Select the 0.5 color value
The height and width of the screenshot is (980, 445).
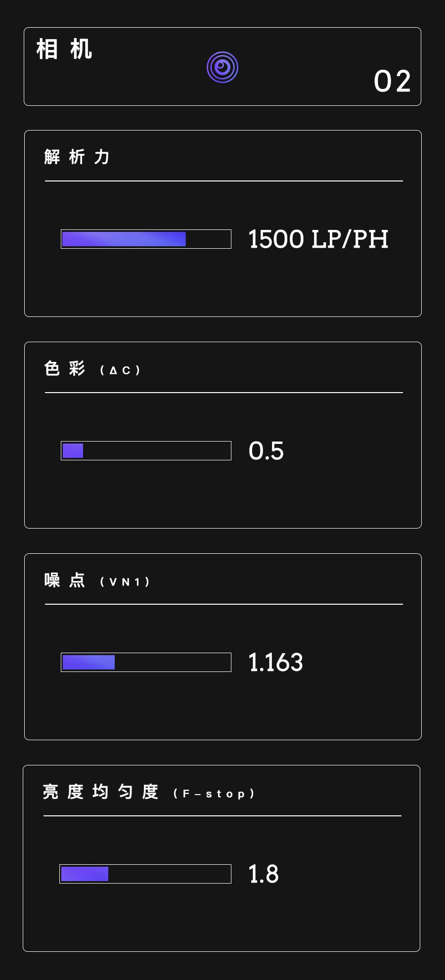266,451
